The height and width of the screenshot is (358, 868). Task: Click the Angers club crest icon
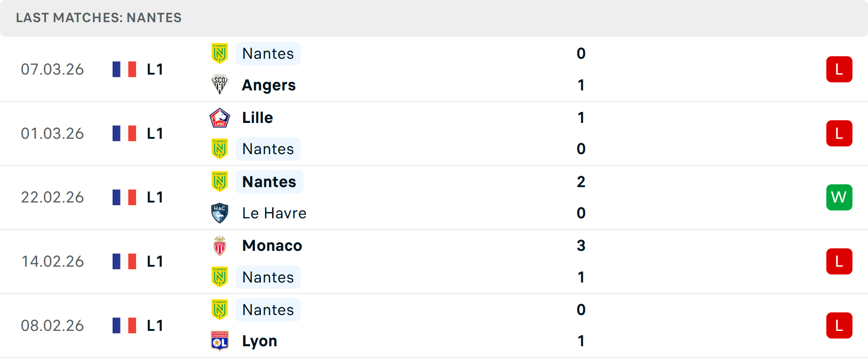tap(220, 85)
